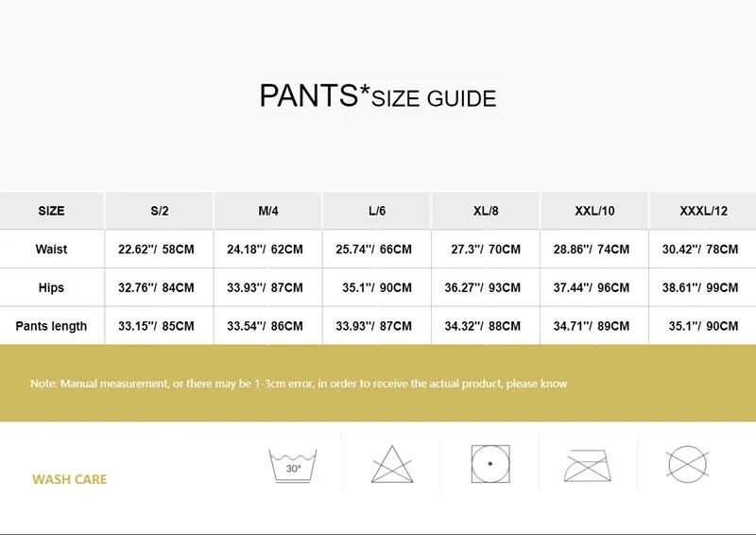Viewport: 756px width, 535px height.
Task: Select the L/6 size column header
Action: point(377,211)
